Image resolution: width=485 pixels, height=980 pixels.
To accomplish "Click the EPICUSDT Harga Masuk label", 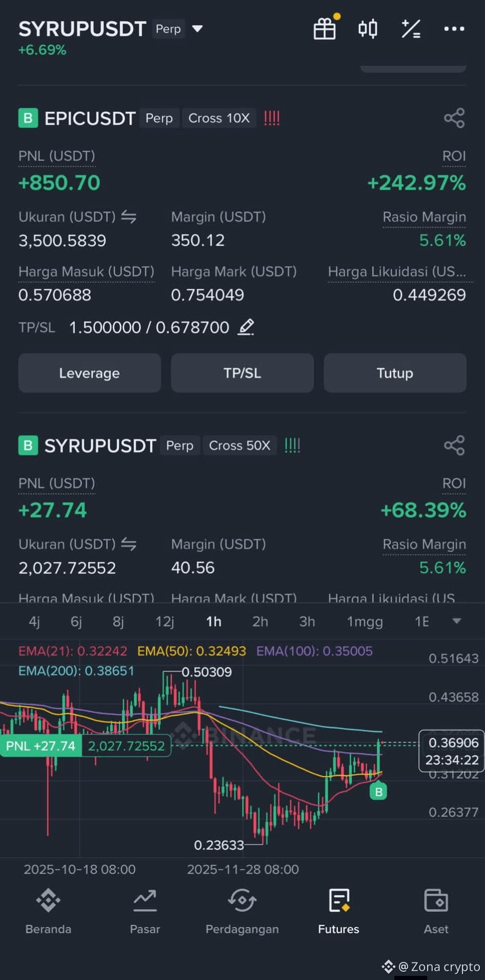I will (x=86, y=271).
